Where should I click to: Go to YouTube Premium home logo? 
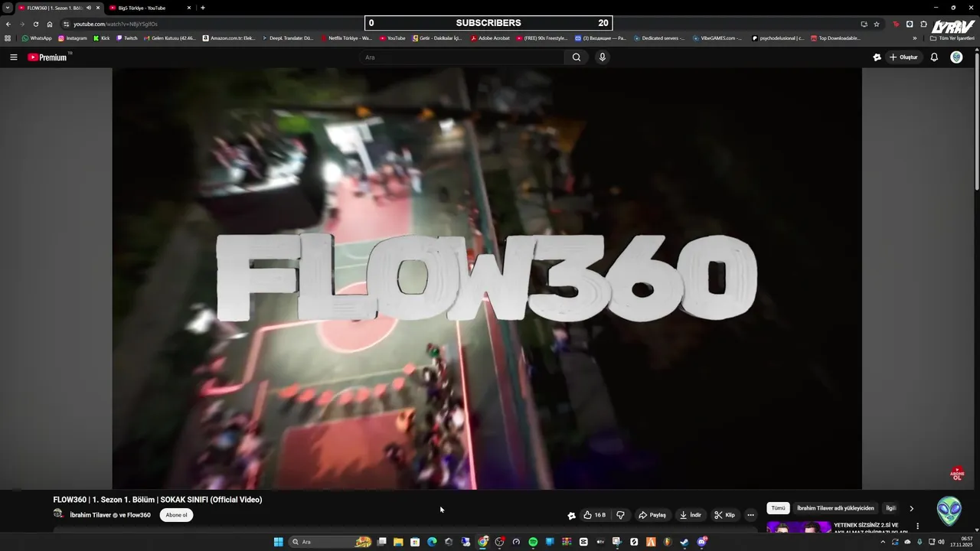click(48, 57)
